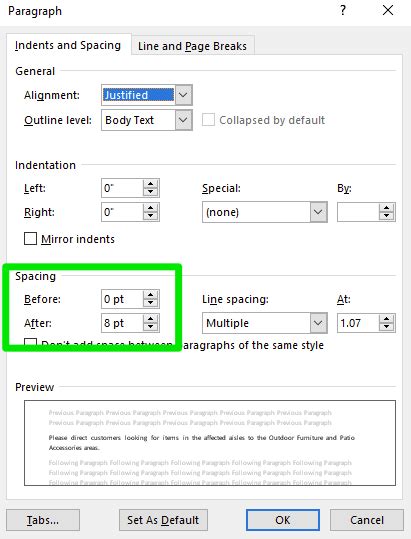Viewport: 411px width, 539px height.
Task: Open the Outline level dropdown arrow
Action: tap(184, 120)
